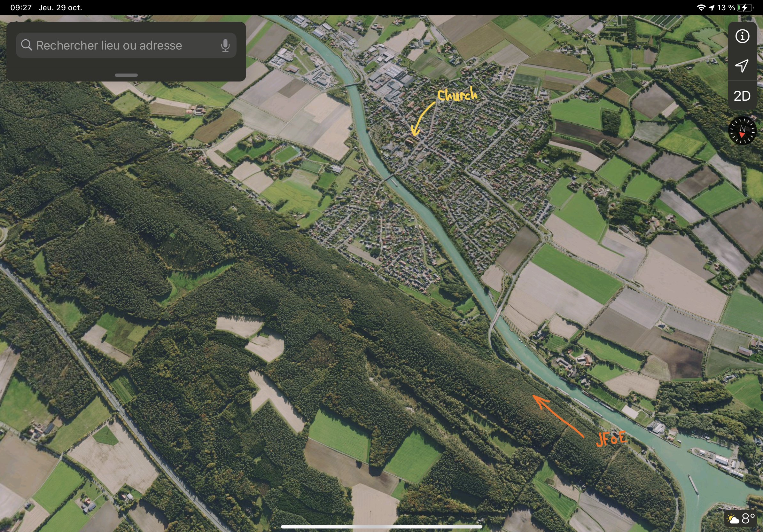Tap the 'Jeu. 29 oct.' date

60,8
